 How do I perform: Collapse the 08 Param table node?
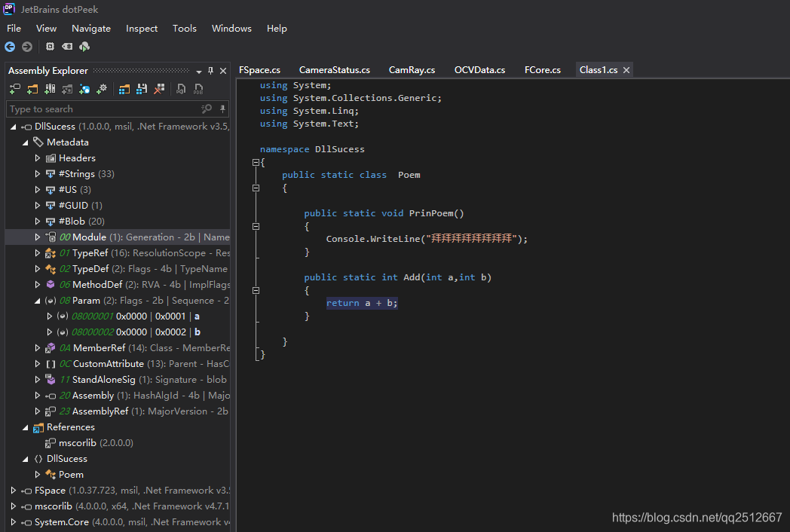click(37, 301)
